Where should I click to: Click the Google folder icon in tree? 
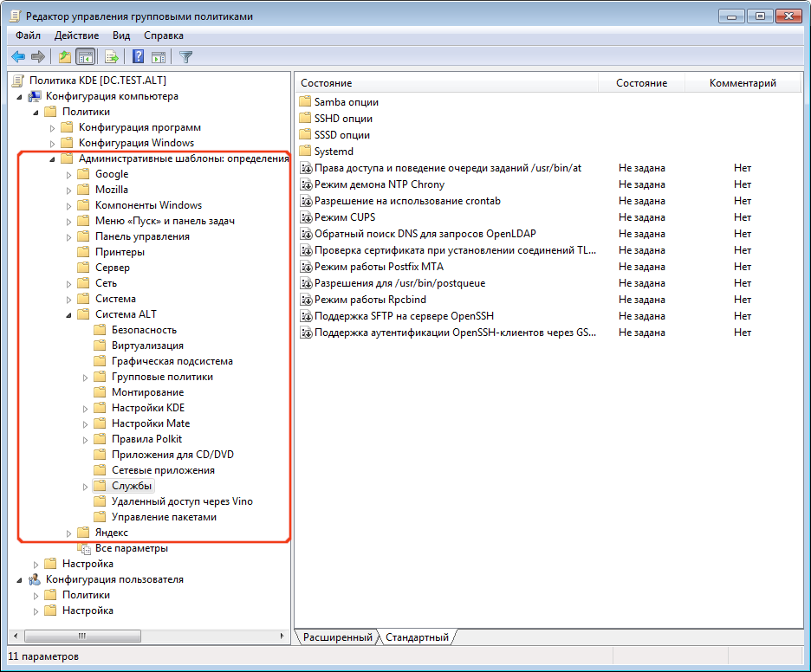coord(83,174)
